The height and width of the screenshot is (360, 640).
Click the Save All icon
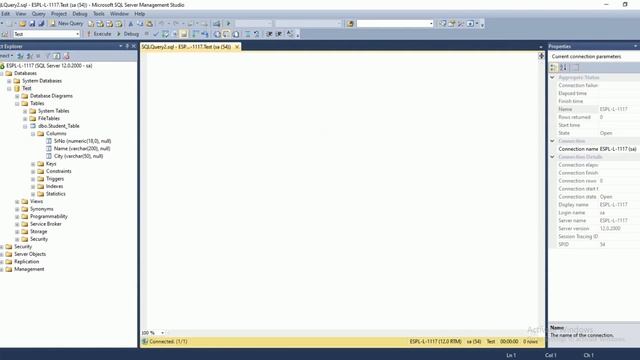point(41,23)
